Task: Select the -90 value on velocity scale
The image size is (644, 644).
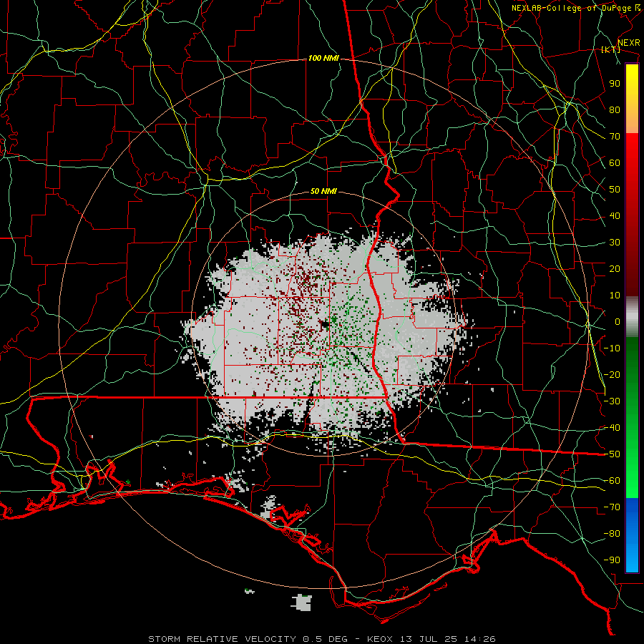Action: tap(612, 560)
